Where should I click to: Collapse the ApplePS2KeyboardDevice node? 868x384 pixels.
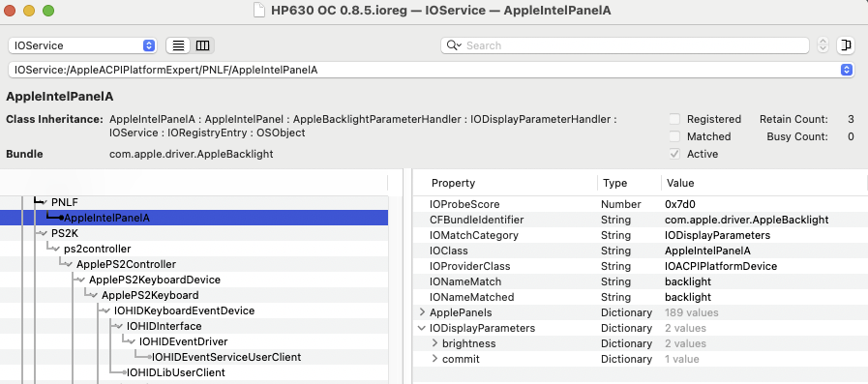(x=82, y=280)
